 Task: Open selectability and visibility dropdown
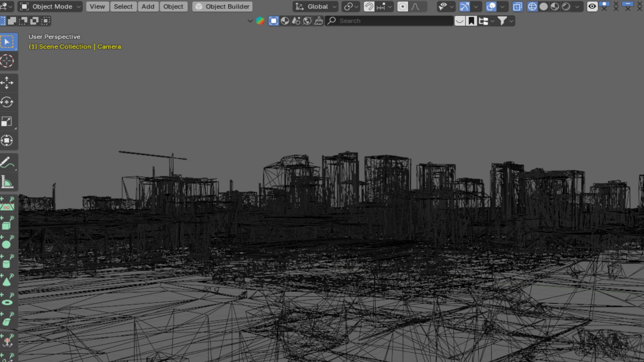click(x=446, y=6)
